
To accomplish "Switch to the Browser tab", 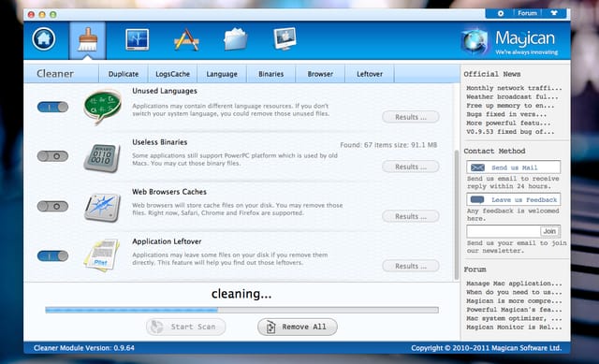I will tap(320, 74).
